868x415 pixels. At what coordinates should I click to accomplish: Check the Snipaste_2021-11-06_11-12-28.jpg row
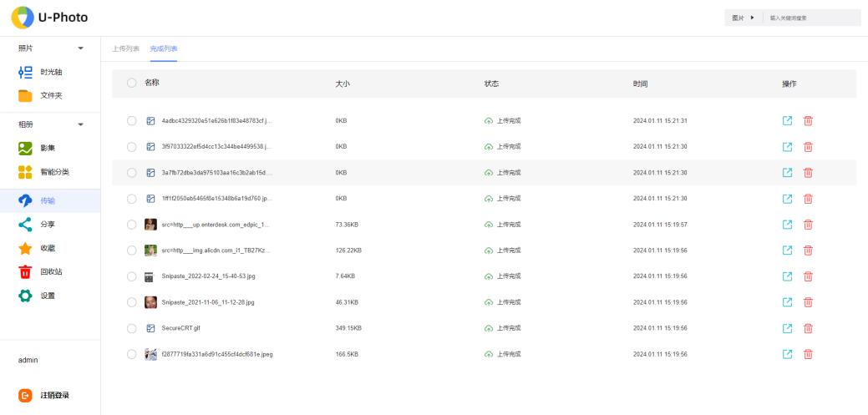[x=131, y=301]
